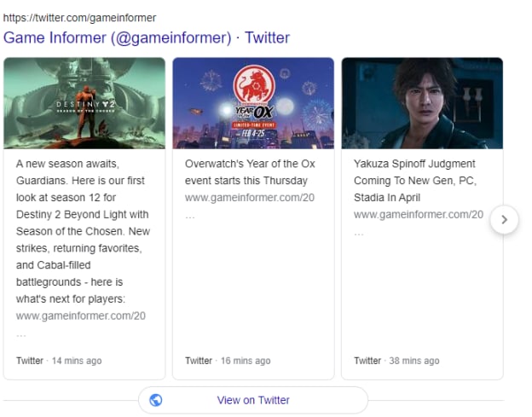
Task: Select the Destiny 2 season 12 tweet text
Action: [x=84, y=231]
